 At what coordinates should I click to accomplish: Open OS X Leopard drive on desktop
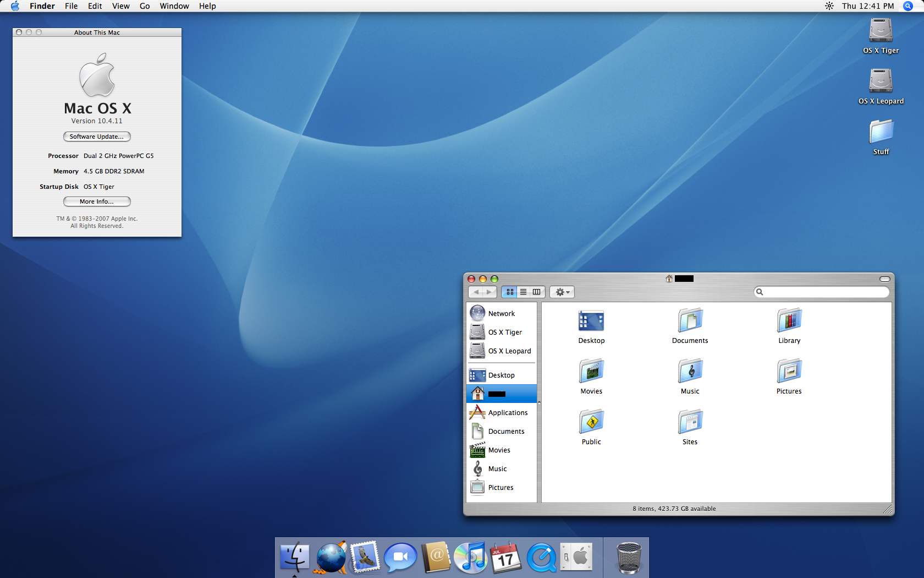click(881, 81)
